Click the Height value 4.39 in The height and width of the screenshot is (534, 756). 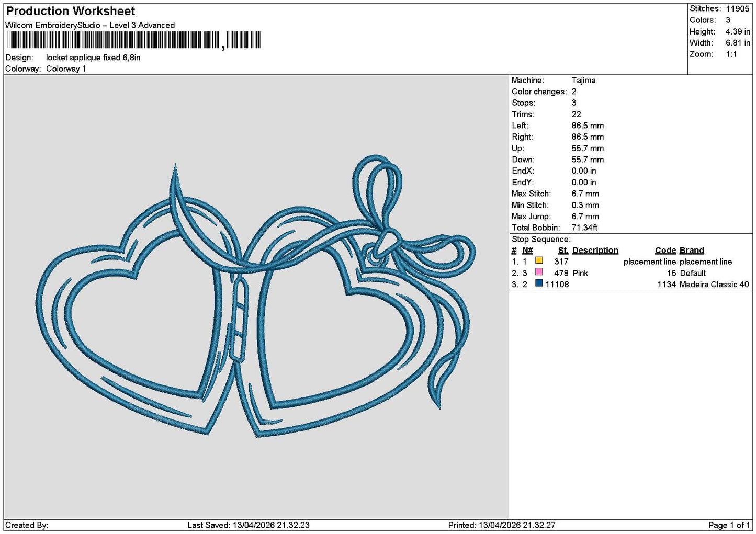(x=738, y=31)
